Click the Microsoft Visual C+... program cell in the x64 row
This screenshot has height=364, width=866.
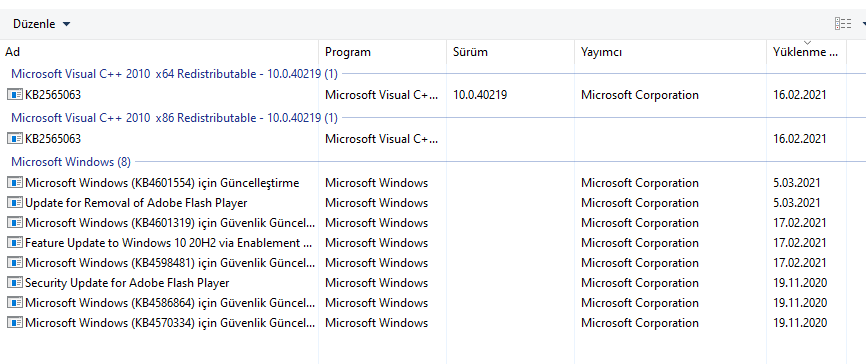click(x=382, y=94)
